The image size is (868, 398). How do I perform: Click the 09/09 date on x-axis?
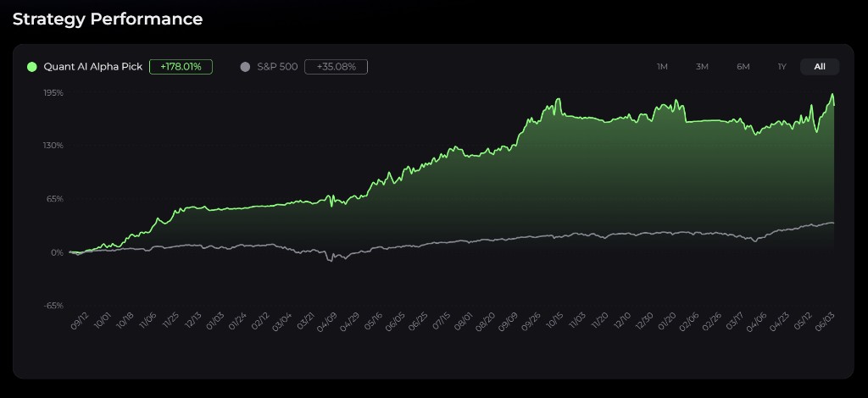[508, 322]
